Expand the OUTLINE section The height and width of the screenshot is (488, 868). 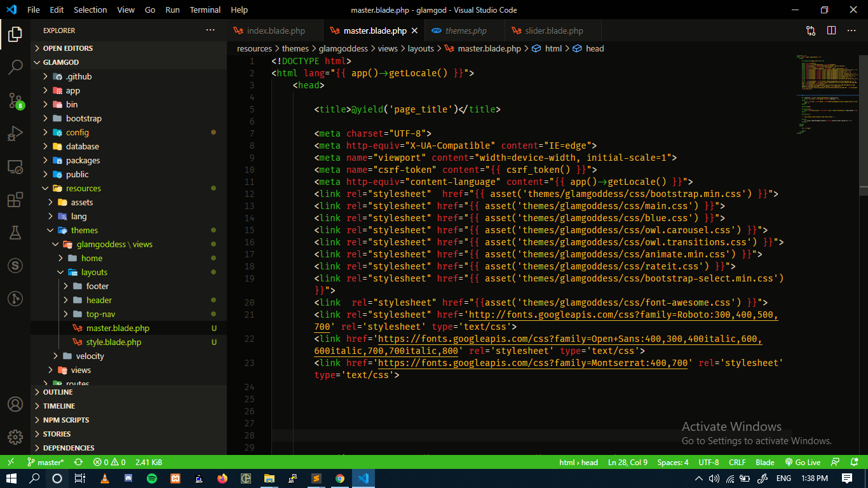click(128, 392)
